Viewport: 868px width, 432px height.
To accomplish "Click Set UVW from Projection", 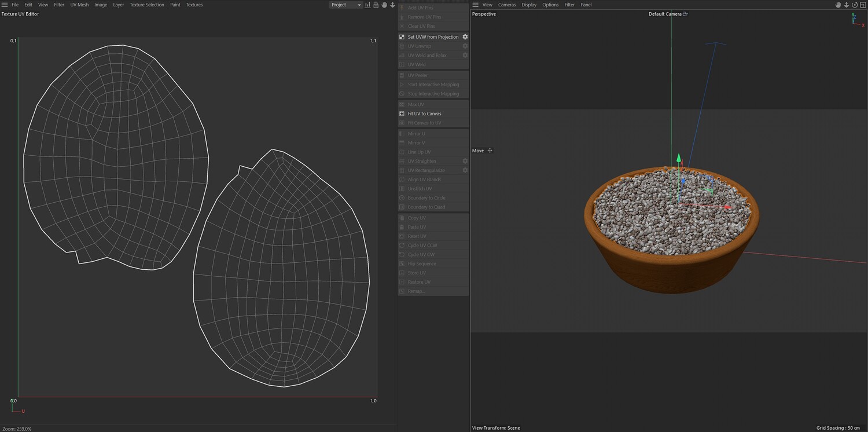I will pyautogui.click(x=432, y=37).
